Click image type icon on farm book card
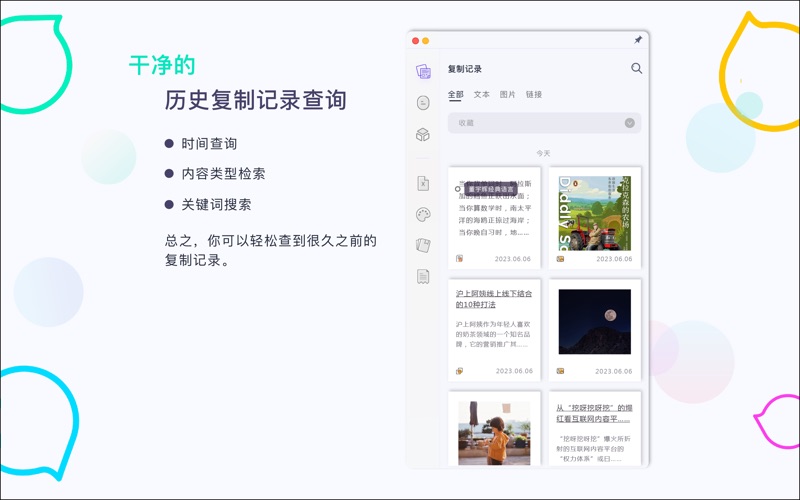 [x=560, y=259]
